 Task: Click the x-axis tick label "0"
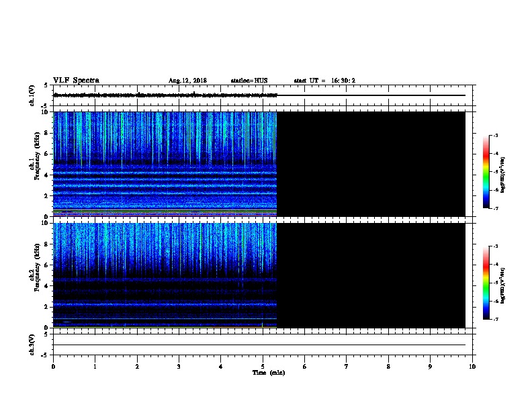click(x=53, y=367)
